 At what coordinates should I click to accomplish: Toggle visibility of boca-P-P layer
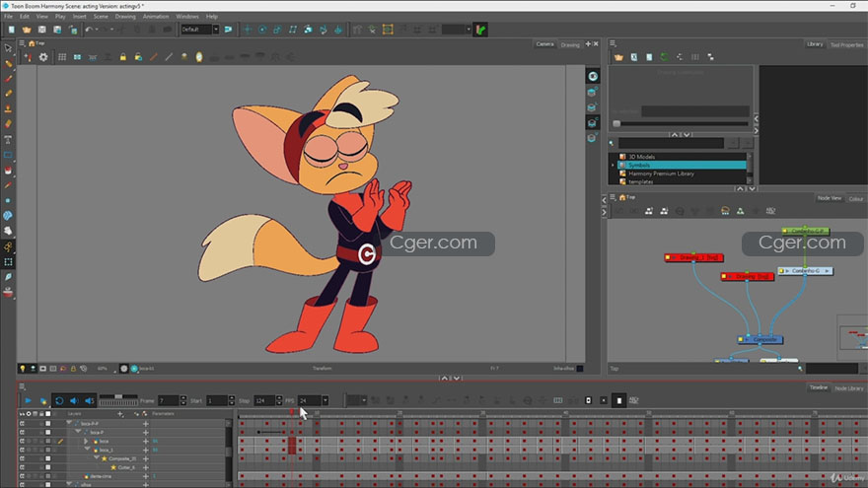pos(22,424)
